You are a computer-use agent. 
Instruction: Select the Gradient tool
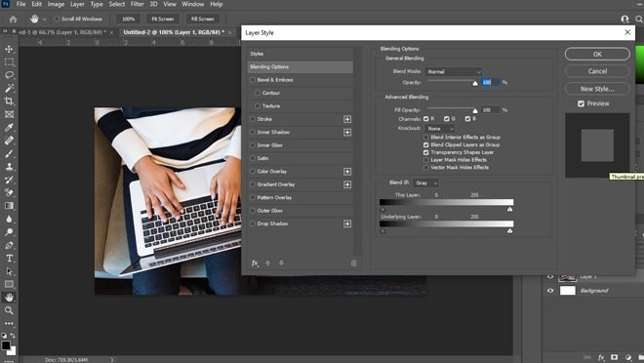point(9,205)
